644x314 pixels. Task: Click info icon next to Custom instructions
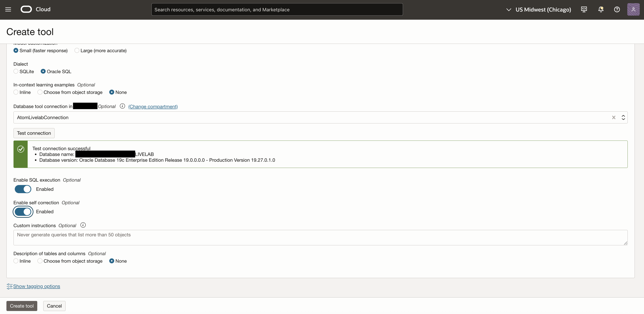pyautogui.click(x=83, y=225)
